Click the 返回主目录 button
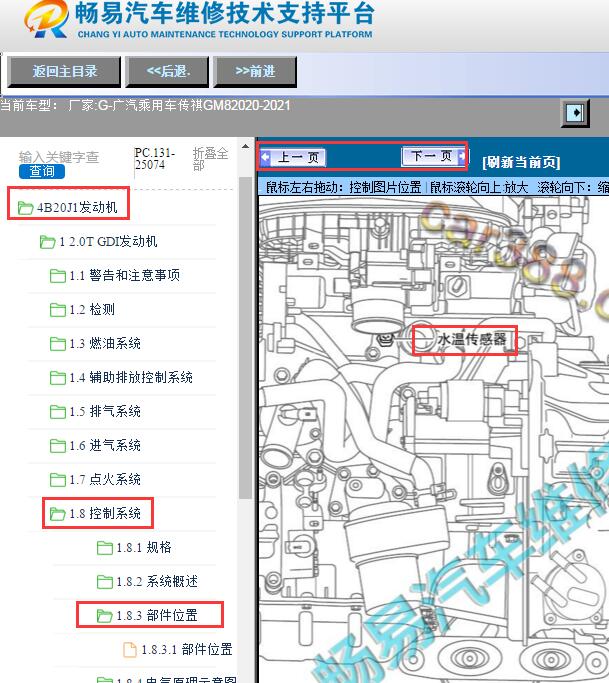The width and height of the screenshot is (609, 683). 64,71
